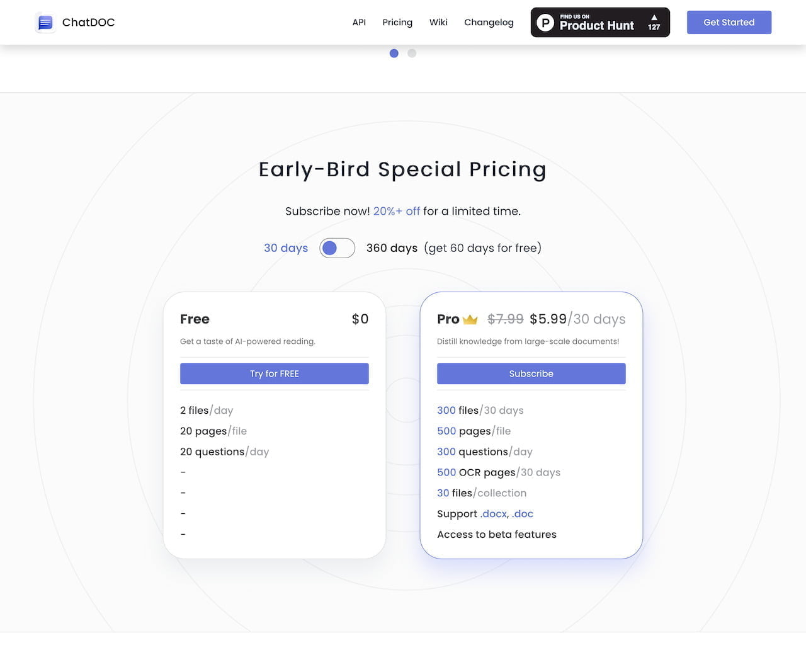Hit Subscribe on the Pro plan
This screenshot has height=672, width=806.
531,373
